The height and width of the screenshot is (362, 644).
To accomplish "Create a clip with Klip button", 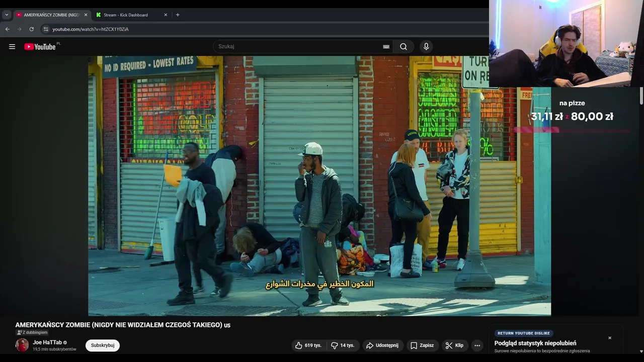I will pos(454,345).
